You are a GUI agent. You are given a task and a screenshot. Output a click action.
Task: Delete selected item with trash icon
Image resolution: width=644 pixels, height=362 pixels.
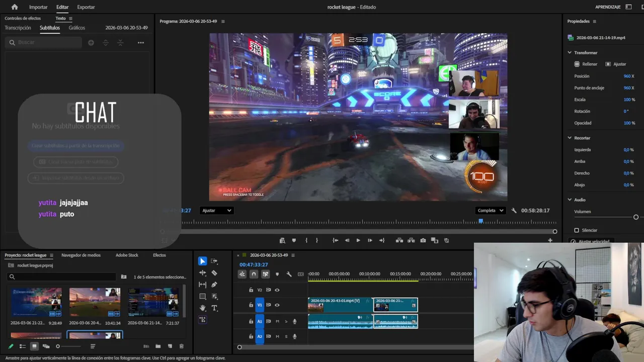click(x=182, y=346)
